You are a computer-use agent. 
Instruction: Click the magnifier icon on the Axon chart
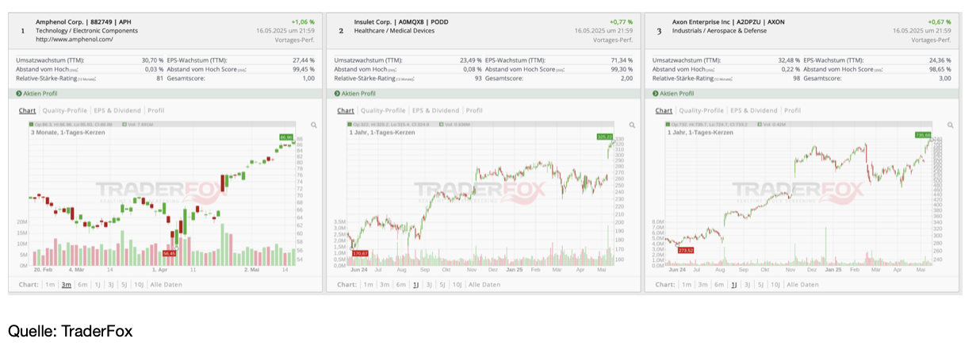(x=950, y=125)
